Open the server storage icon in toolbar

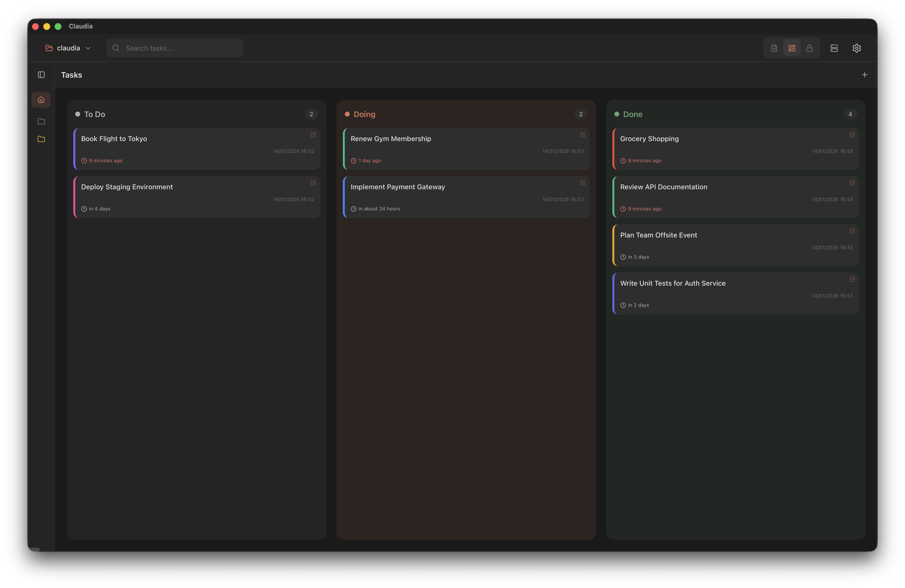click(x=834, y=48)
